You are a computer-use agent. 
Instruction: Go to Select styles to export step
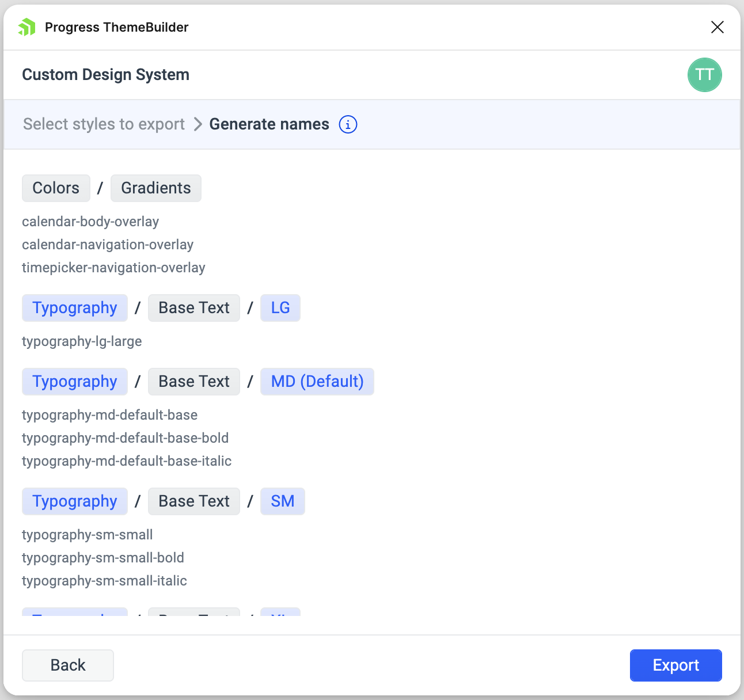(104, 124)
